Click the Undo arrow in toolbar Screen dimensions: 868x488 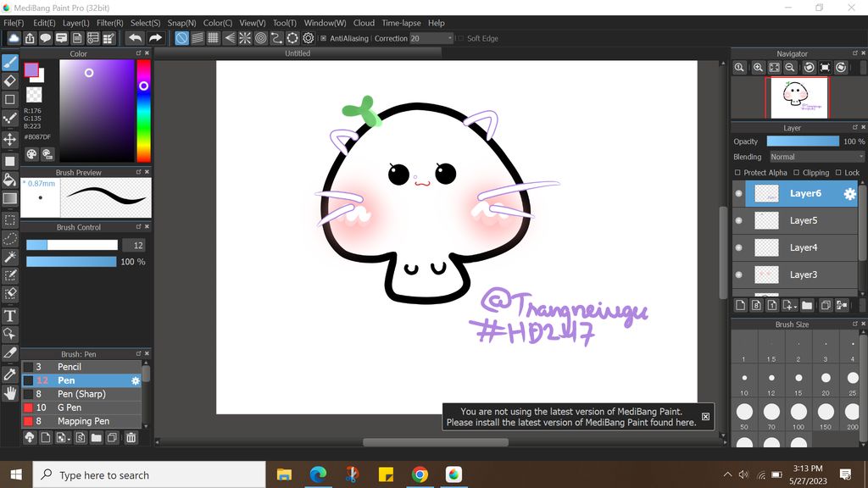[135, 38]
